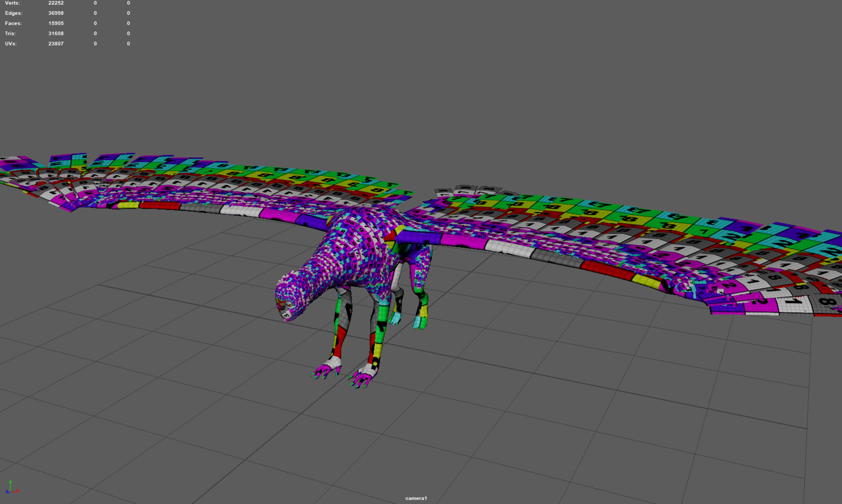
Task: Select the triangle count value 31608
Action: pos(56,33)
